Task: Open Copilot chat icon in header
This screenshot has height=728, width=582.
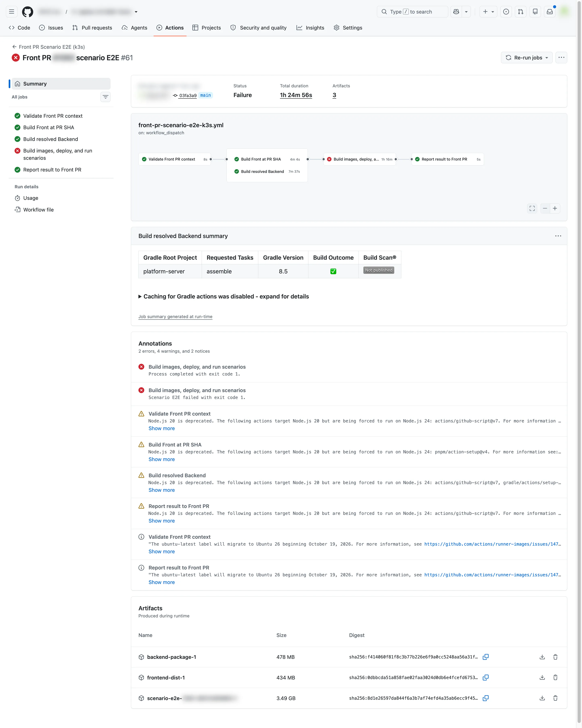Action: pyautogui.click(x=456, y=12)
